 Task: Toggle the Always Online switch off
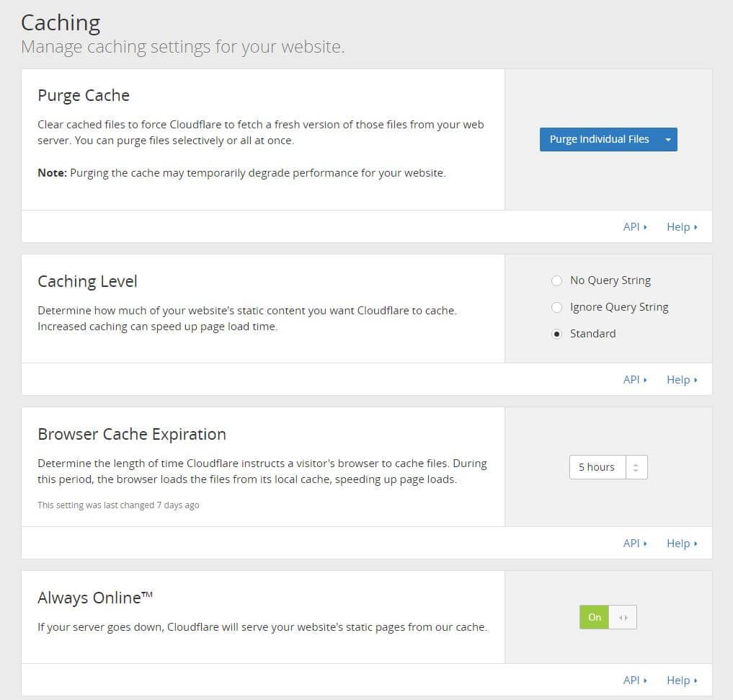(x=608, y=617)
